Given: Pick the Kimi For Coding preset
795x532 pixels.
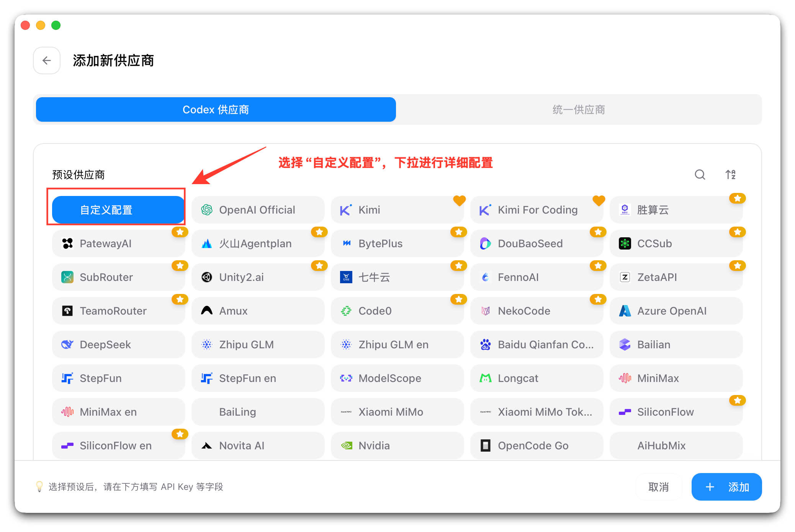Looking at the screenshot, I should 537,210.
